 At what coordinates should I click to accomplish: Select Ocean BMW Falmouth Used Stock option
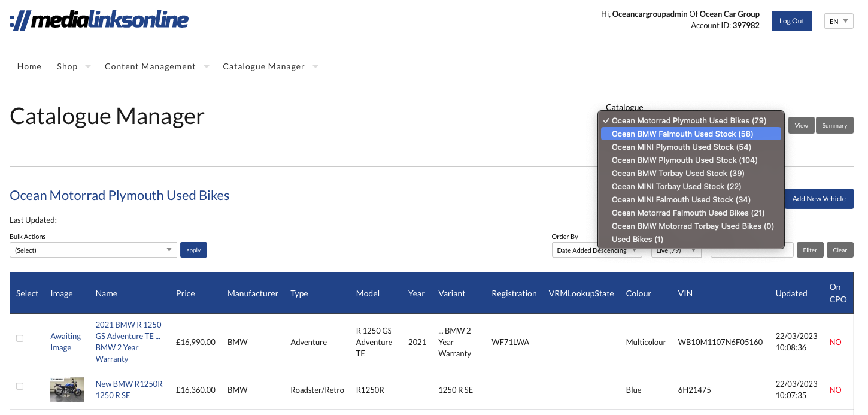[x=682, y=134]
